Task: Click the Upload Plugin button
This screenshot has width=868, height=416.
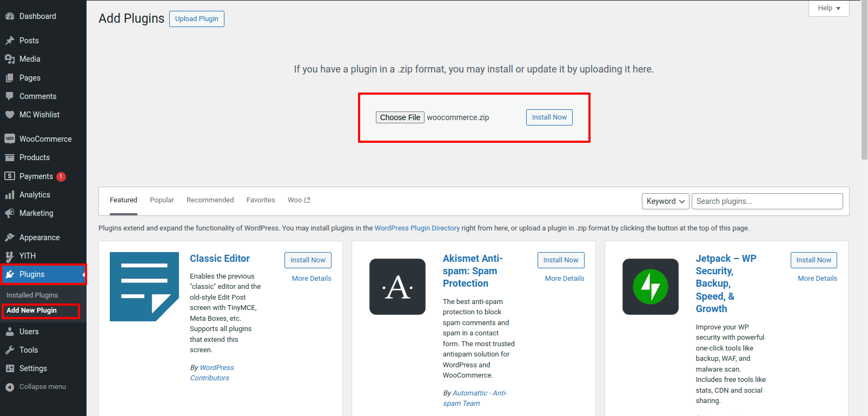Action: pyautogui.click(x=197, y=18)
